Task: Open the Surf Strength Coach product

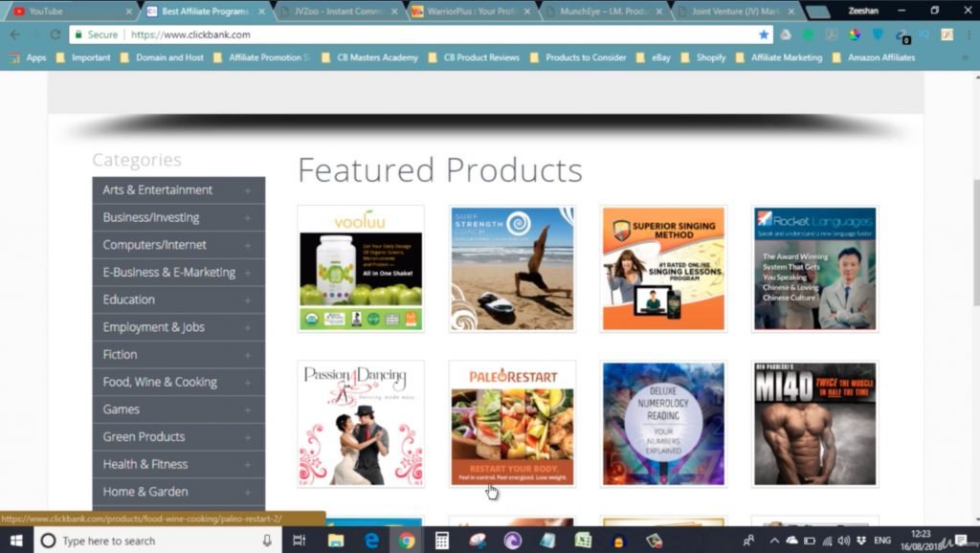Action: [513, 269]
